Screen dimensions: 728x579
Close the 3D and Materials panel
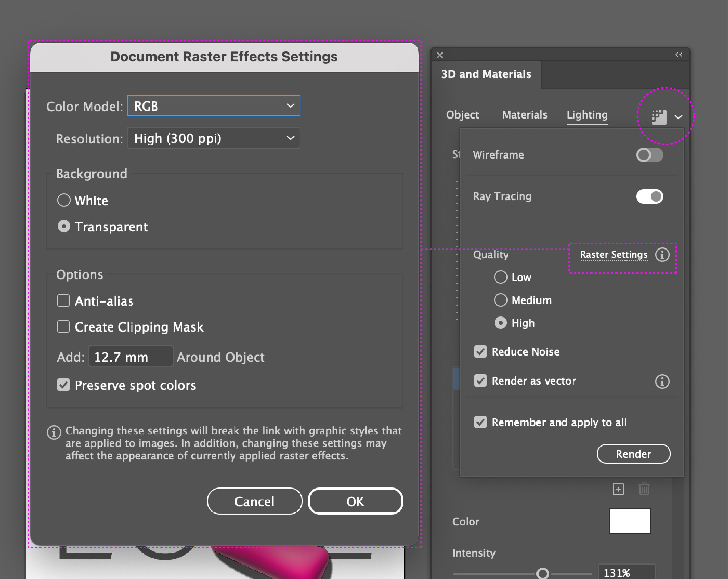(440, 55)
